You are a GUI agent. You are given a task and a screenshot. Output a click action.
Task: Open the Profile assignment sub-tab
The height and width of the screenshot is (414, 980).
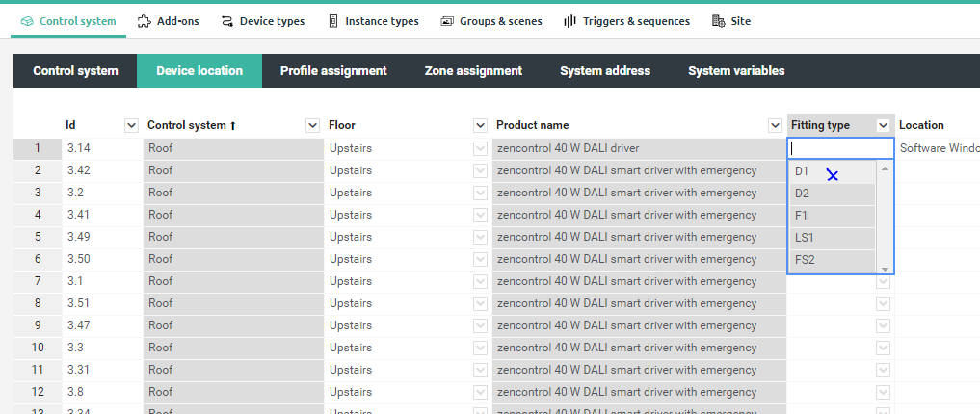[333, 71]
